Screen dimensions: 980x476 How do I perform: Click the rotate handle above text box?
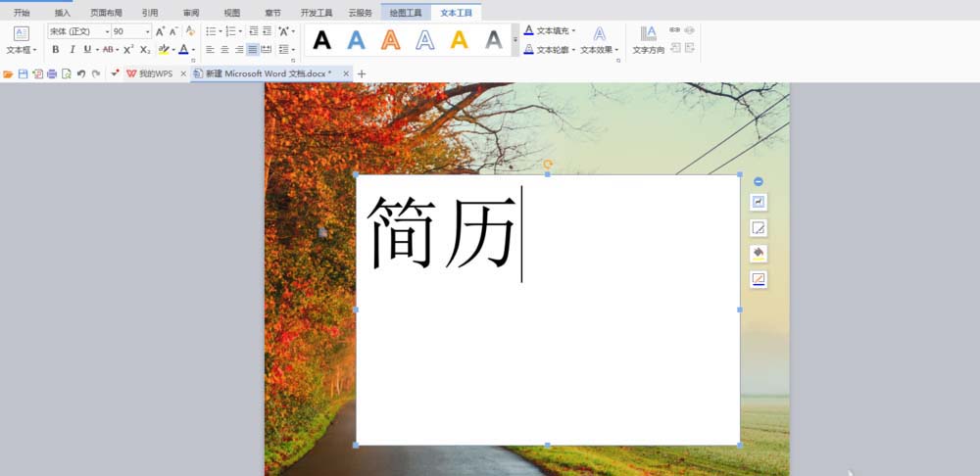(548, 165)
